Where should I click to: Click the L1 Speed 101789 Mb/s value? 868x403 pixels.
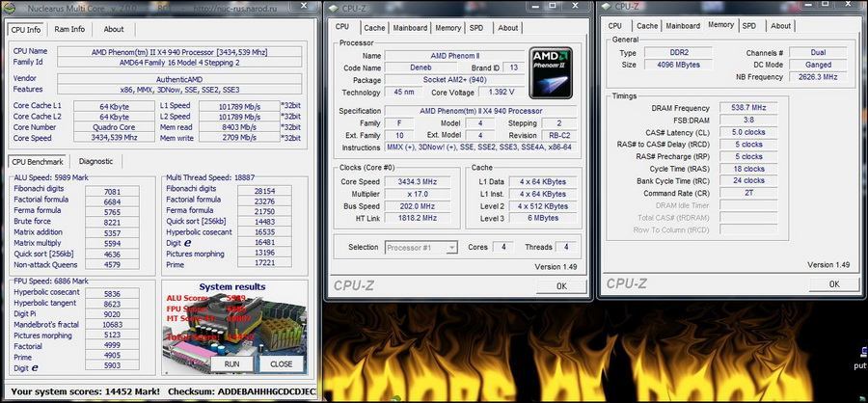239,106
